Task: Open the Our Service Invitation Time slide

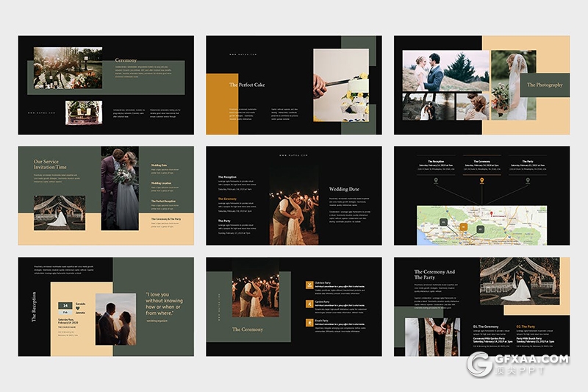Action: coord(106,196)
